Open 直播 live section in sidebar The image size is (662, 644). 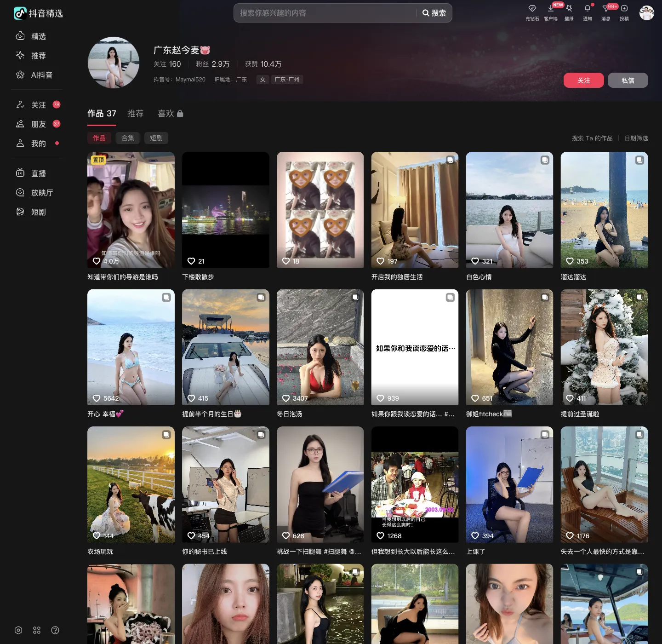click(x=37, y=173)
